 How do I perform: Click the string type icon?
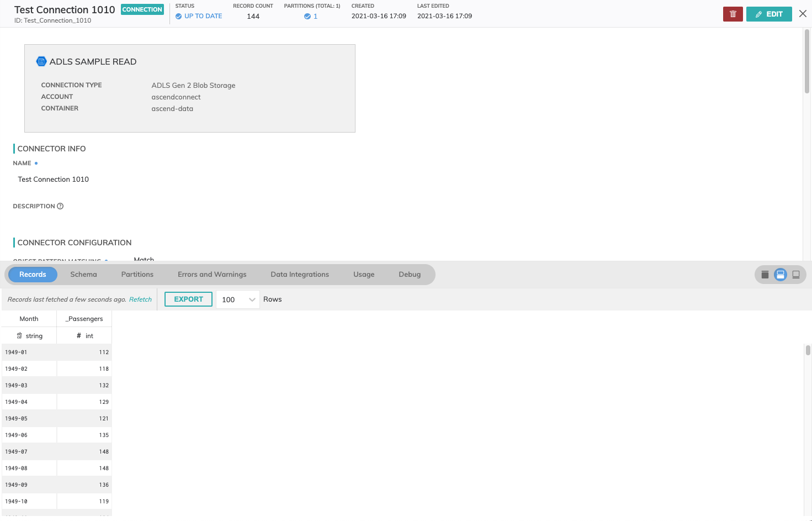pos(19,336)
